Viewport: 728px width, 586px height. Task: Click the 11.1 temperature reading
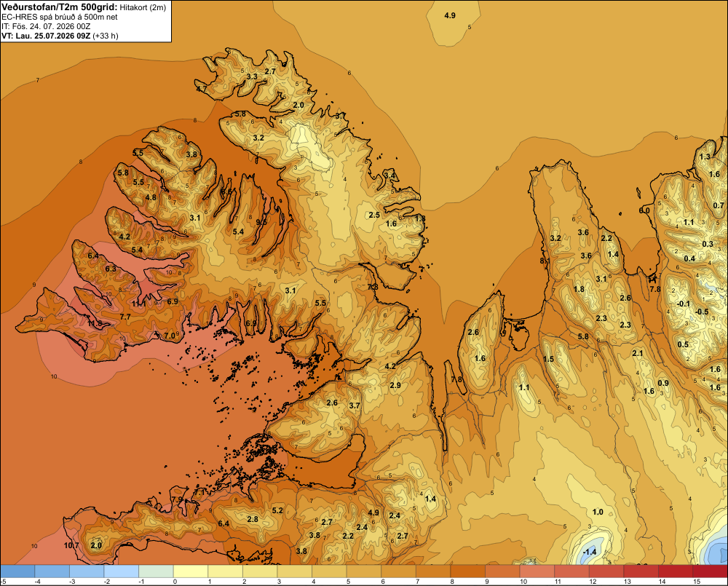click(138, 304)
